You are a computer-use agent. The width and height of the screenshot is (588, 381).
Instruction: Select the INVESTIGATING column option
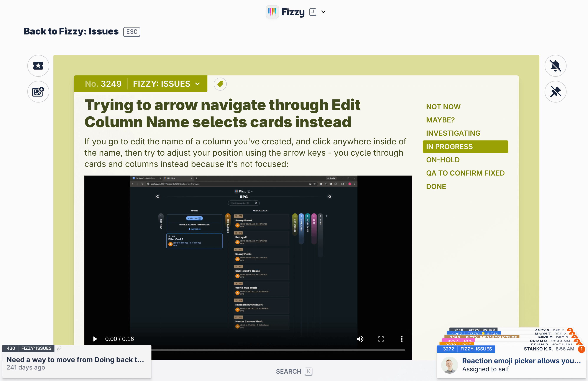point(453,133)
